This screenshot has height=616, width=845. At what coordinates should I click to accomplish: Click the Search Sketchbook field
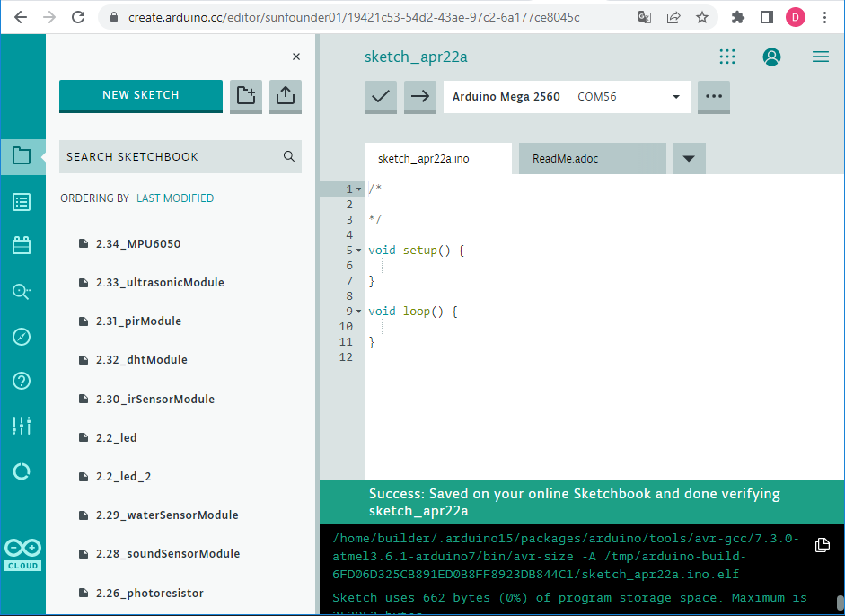point(180,157)
